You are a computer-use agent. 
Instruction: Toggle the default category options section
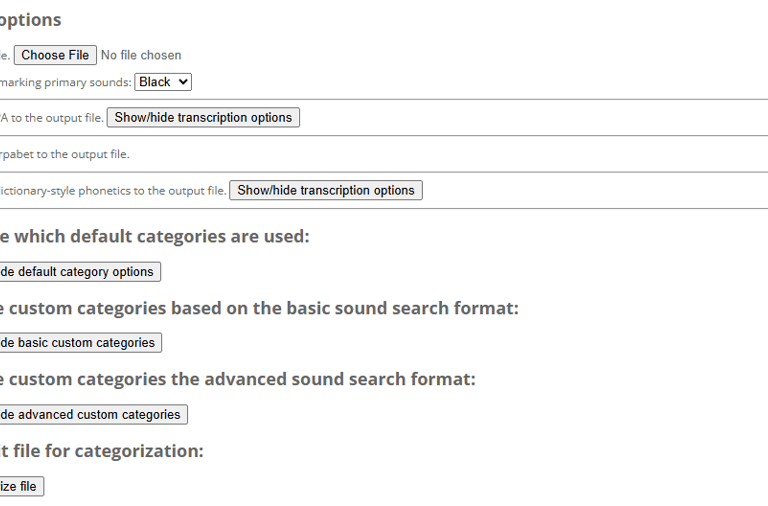coord(78,272)
